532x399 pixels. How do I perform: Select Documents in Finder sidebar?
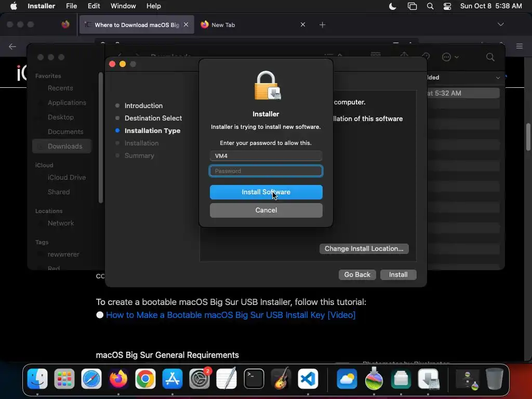point(65,132)
